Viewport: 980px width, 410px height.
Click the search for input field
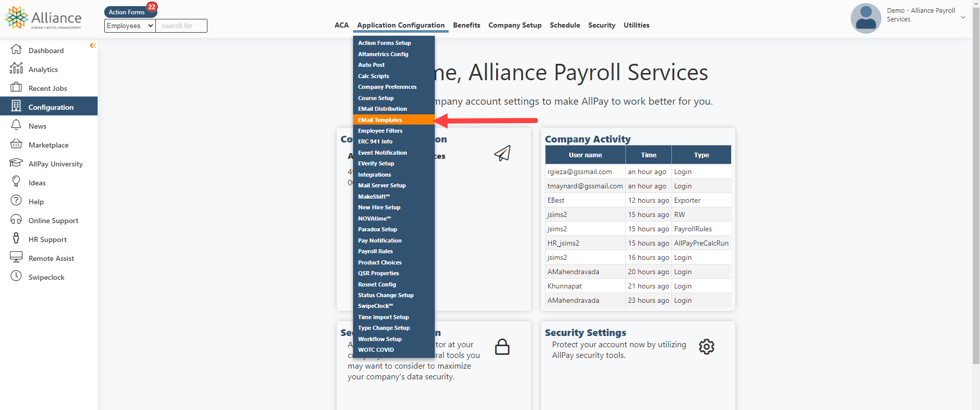[181, 26]
